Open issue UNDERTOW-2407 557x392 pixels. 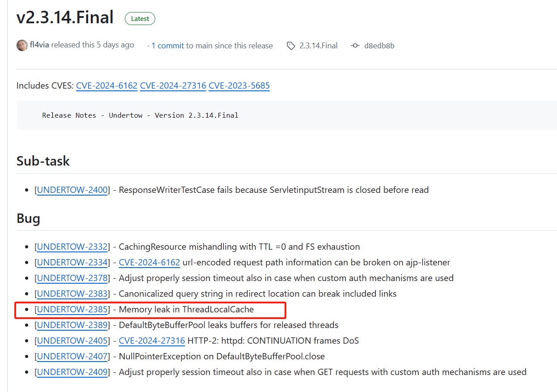[72, 356]
